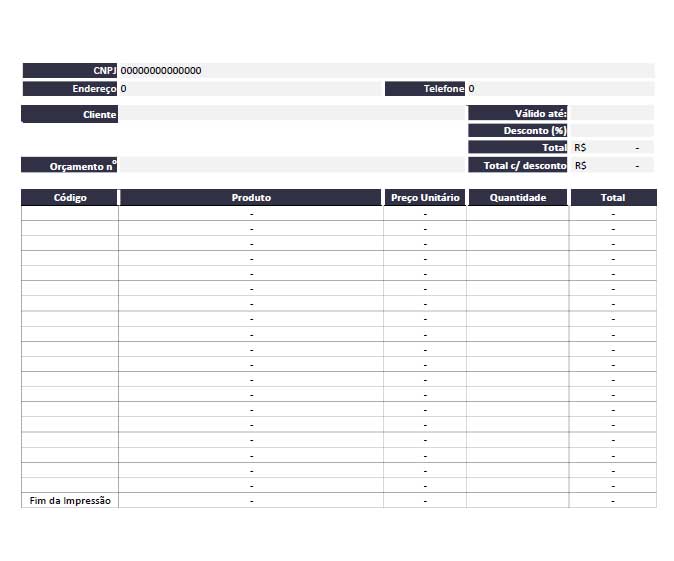Image resolution: width=674 pixels, height=561 pixels.
Task: Click the Orçamento nº input field
Action: pyautogui.click(x=290, y=165)
